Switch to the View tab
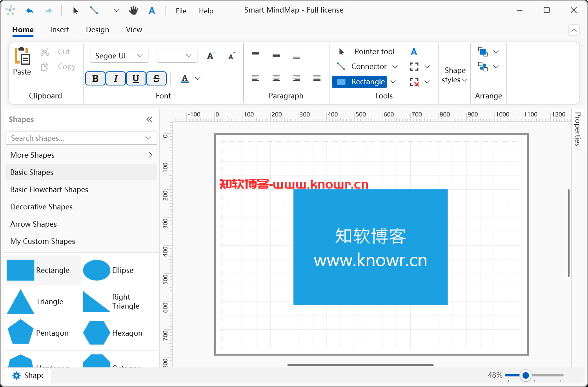This screenshot has width=588, height=387. pyautogui.click(x=134, y=29)
